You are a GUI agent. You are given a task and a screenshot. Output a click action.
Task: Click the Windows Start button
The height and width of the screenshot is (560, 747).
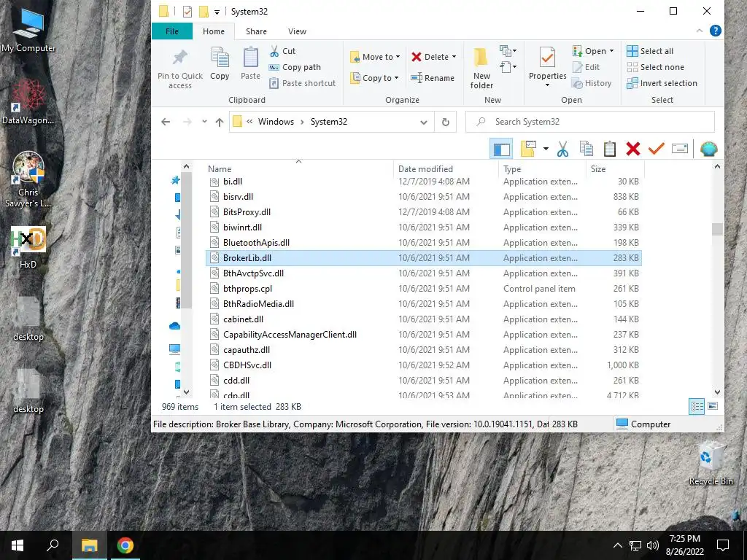[18, 545]
